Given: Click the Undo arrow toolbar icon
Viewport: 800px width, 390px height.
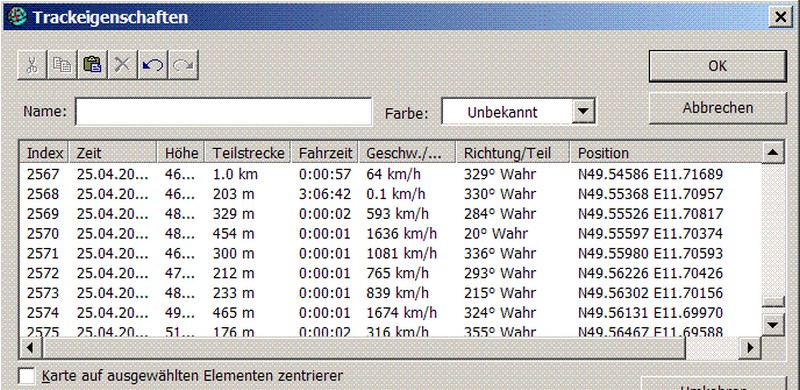Looking at the screenshot, I should [x=153, y=65].
